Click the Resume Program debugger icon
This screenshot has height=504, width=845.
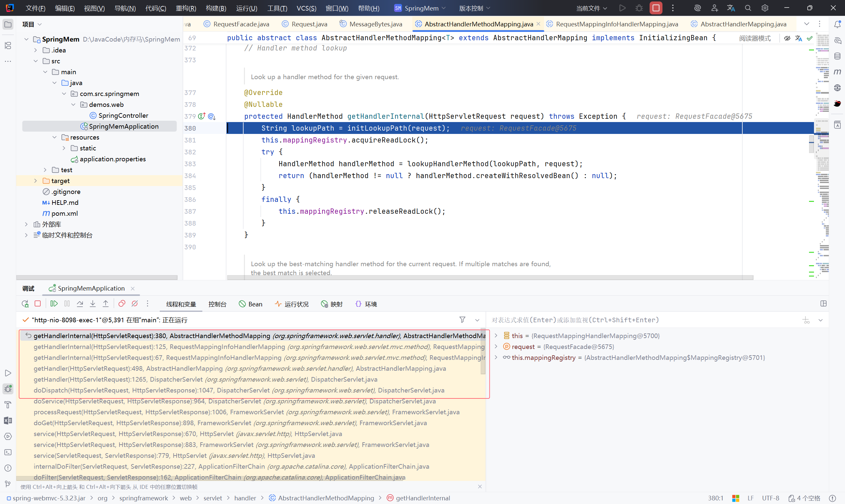(54, 304)
